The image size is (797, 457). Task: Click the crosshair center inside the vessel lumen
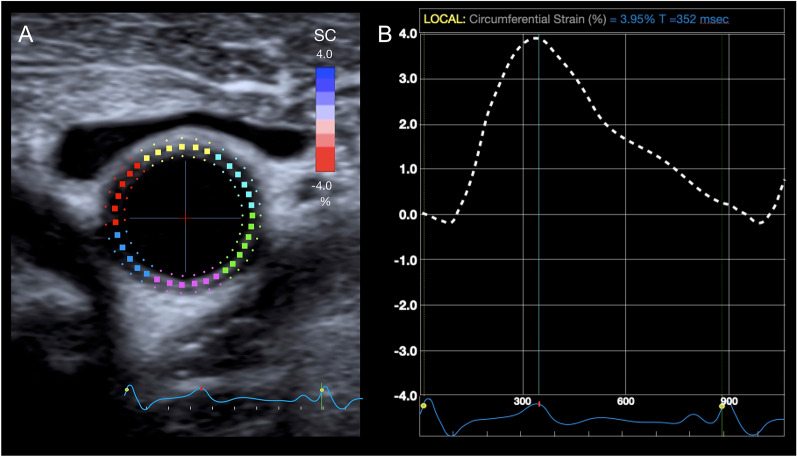[x=185, y=217]
